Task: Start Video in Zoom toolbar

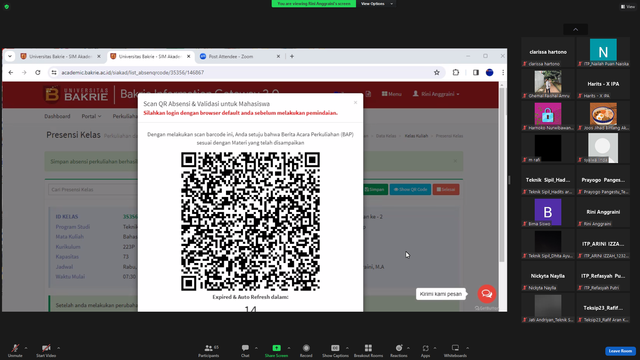Action: (x=46, y=350)
